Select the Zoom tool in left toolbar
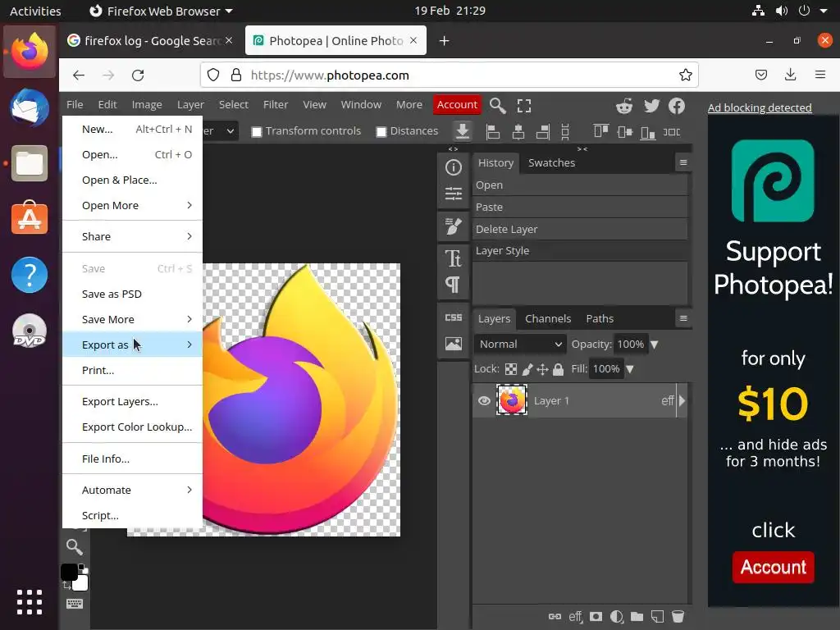The height and width of the screenshot is (630, 840). [x=75, y=547]
